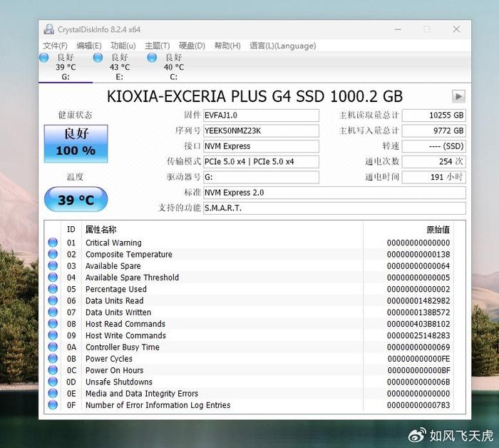Select the C: drive health orb

[x=152, y=58]
